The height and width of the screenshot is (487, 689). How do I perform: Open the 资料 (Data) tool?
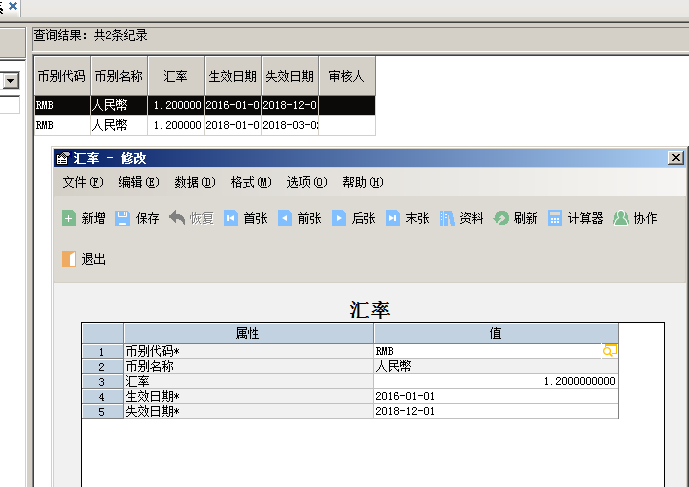(447, 218)
